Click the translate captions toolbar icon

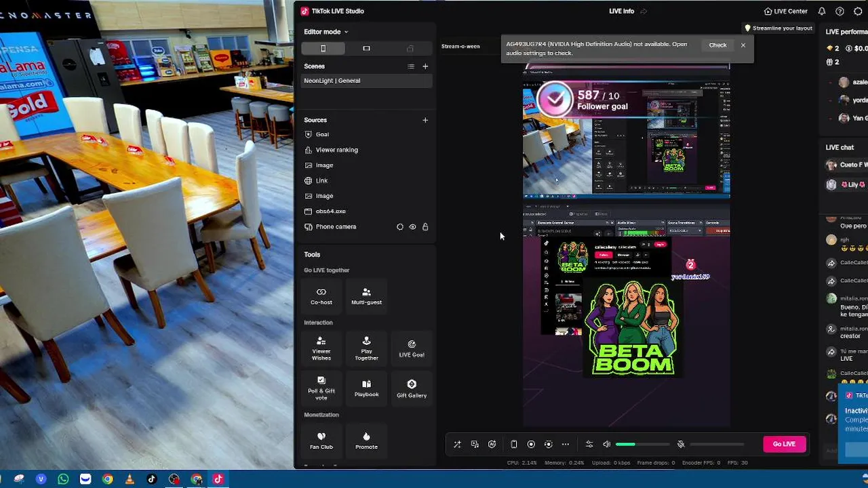coord(475,445)
